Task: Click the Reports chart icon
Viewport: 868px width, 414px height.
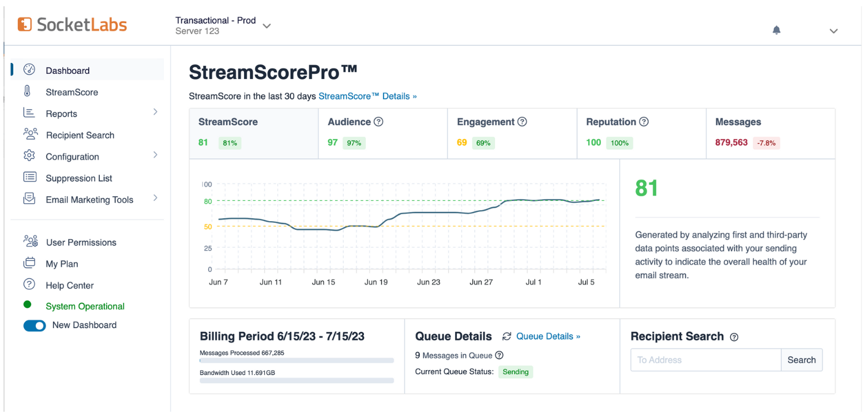Action: click(x=29, y=113)
